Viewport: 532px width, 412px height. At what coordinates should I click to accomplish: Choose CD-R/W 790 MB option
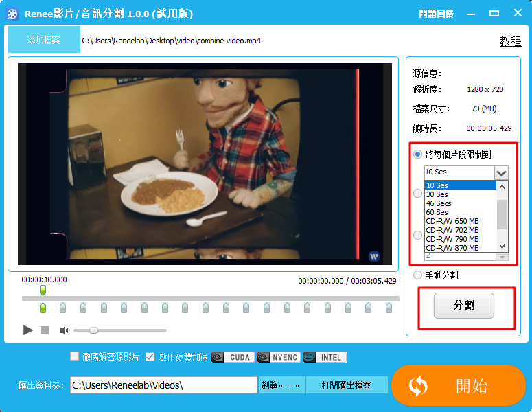coord(461,239)
